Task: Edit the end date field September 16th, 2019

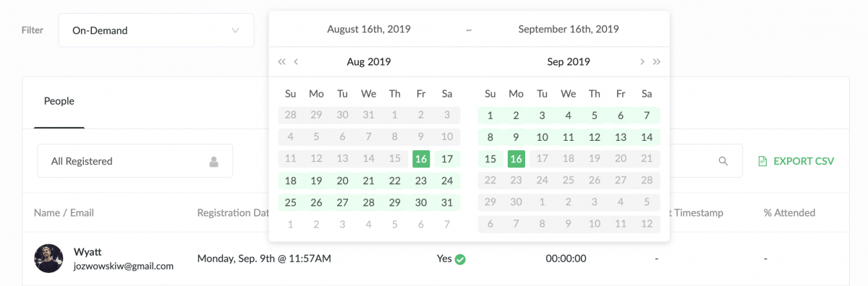Action: [x=569, y=30]
